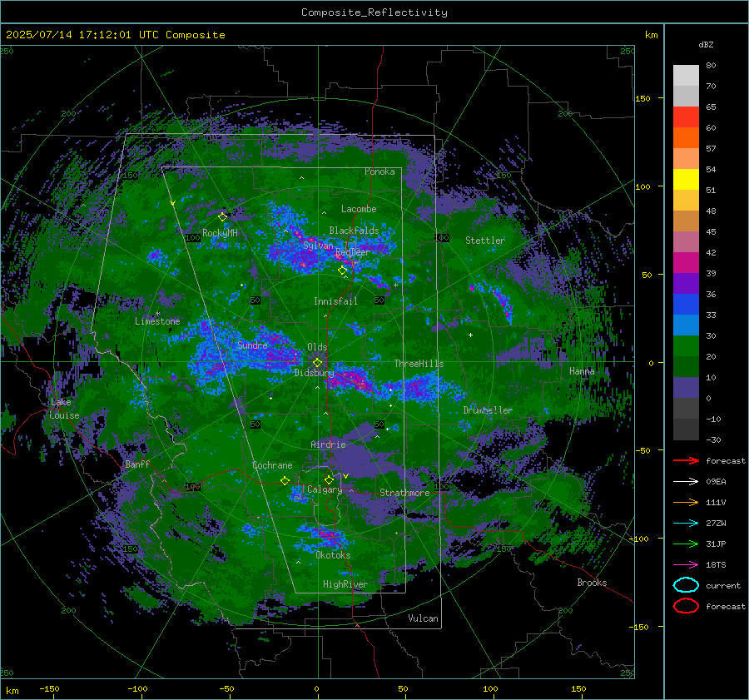Click the Calgary city label
The image size is (749, 700).
pos(325,489)
